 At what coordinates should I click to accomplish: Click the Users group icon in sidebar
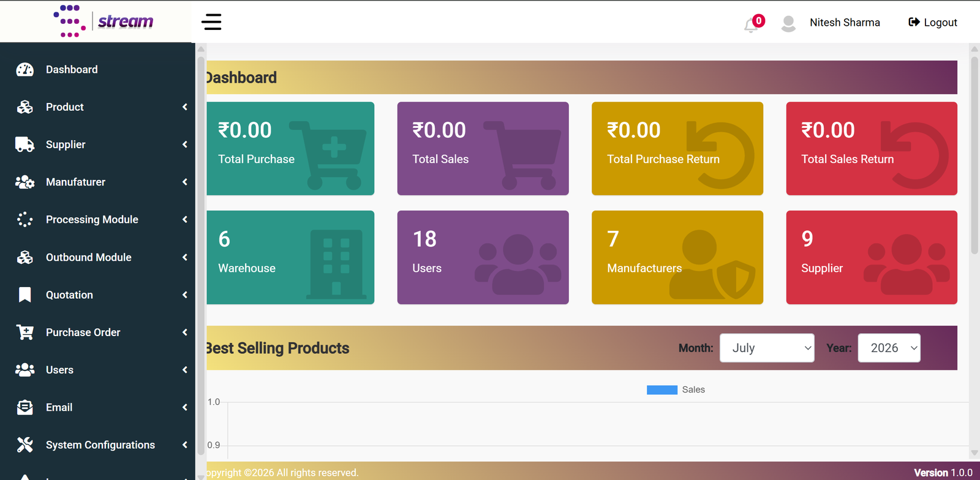24,370
